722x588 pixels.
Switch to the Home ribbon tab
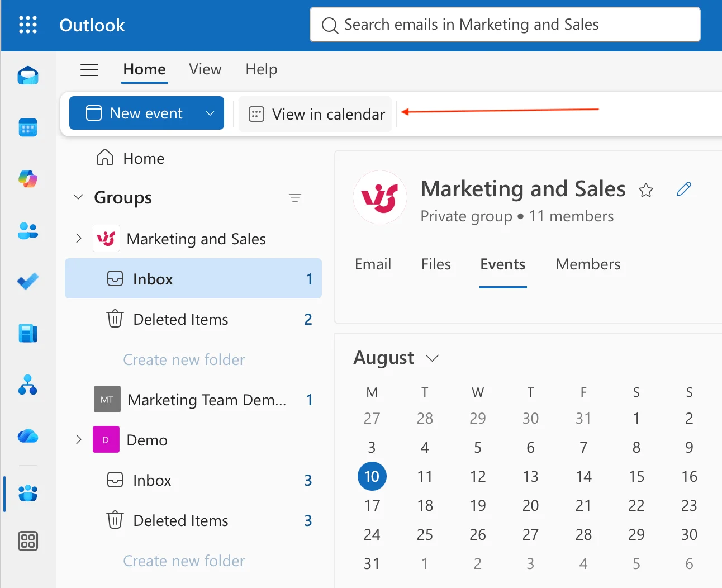145,69
